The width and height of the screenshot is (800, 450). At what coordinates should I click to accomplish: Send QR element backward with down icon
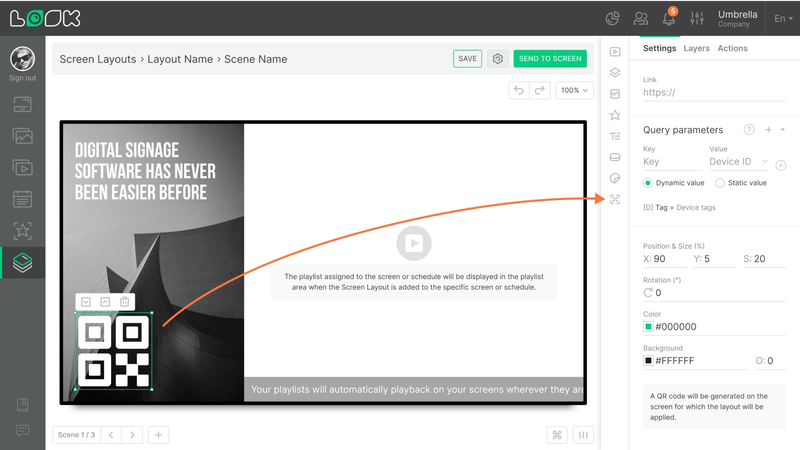click(x=86, y=302)
